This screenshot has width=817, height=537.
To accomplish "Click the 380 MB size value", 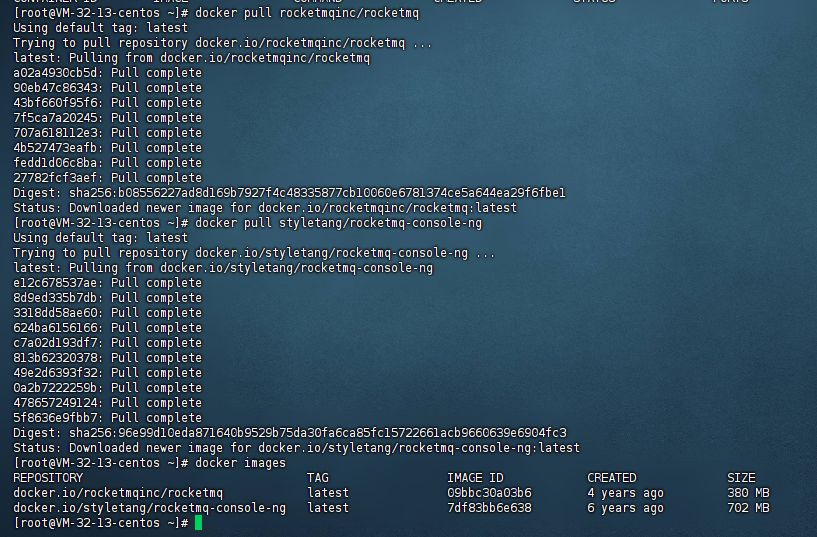I will [748, 493].
